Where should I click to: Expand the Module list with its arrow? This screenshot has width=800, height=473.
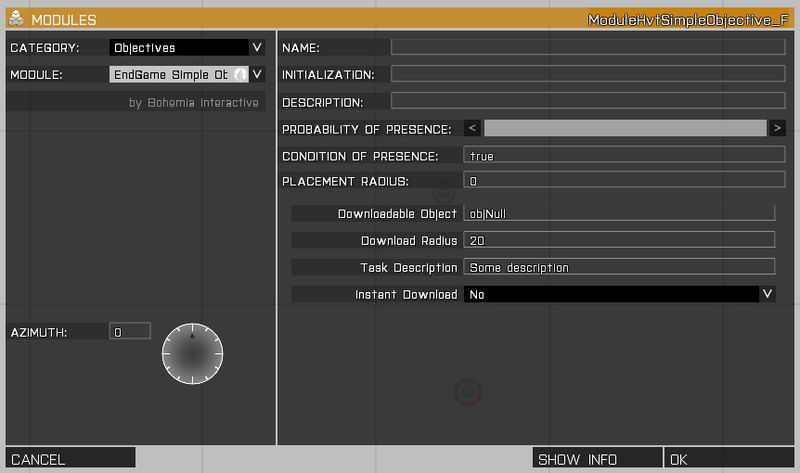point(258,74)
